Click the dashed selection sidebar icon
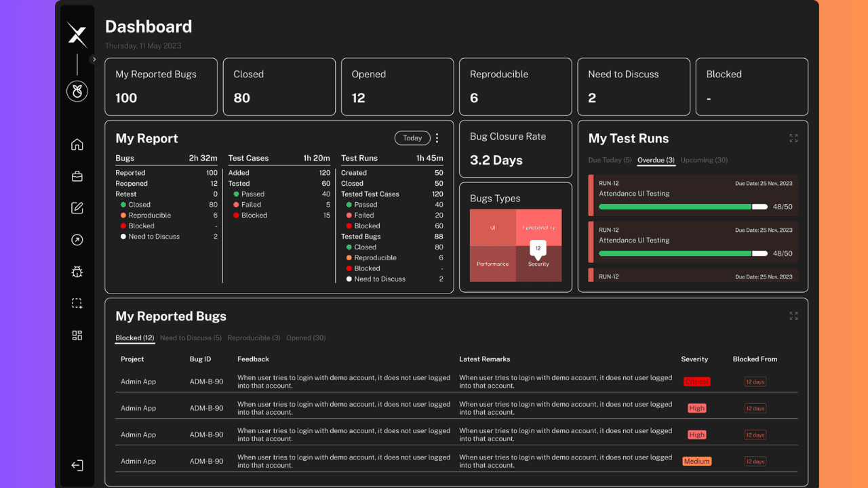 click(x=77, y=304)
